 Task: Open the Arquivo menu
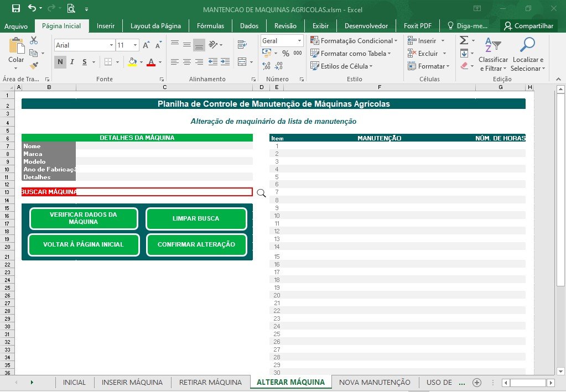16,26
